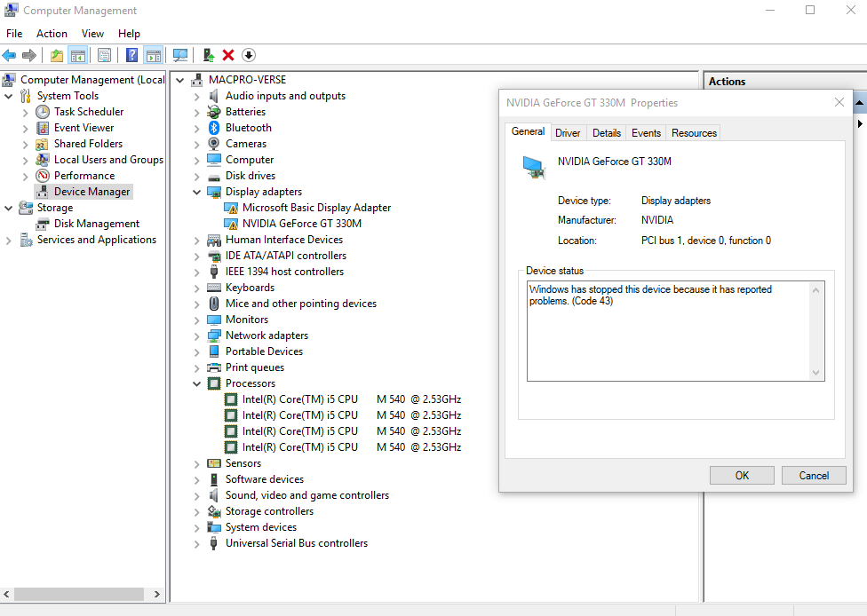Click the Back arrow toolbar icon
The image size is (867, 616).
[x=9, y=55]
